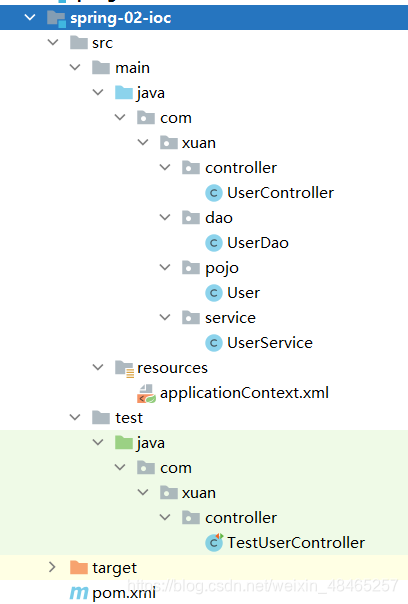Collapse the resources folder

98,367
